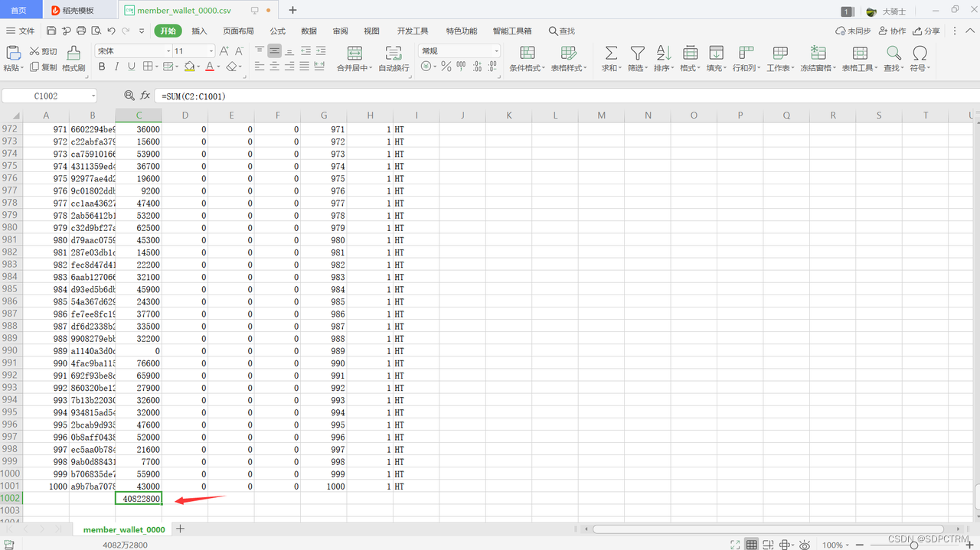This screenshot has width=980, height=550.
Task: Click the Undo arrow icon
Action: pyautogui.click(x=112, y=31)
